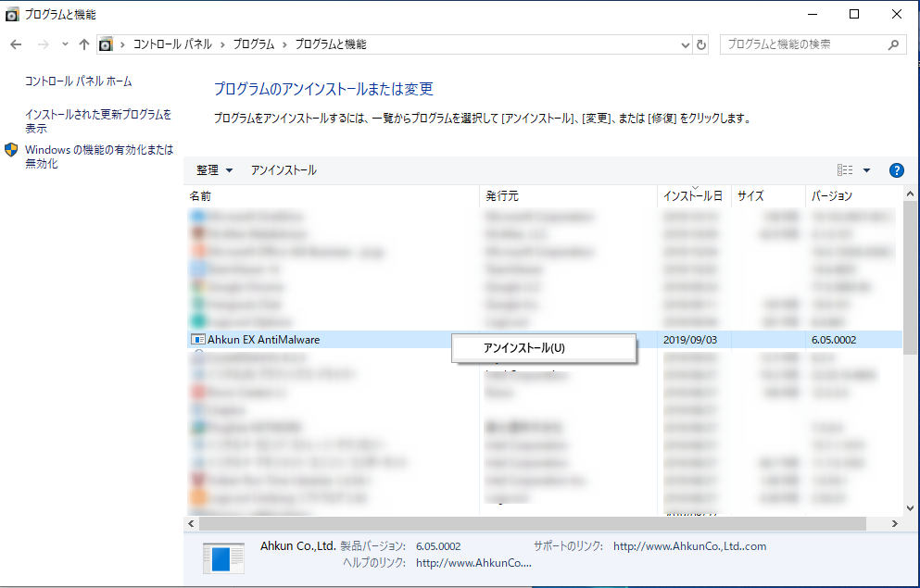Select プログラム breadcrumb segment
This screenshot has height=588, width=920.
point(254,44)
